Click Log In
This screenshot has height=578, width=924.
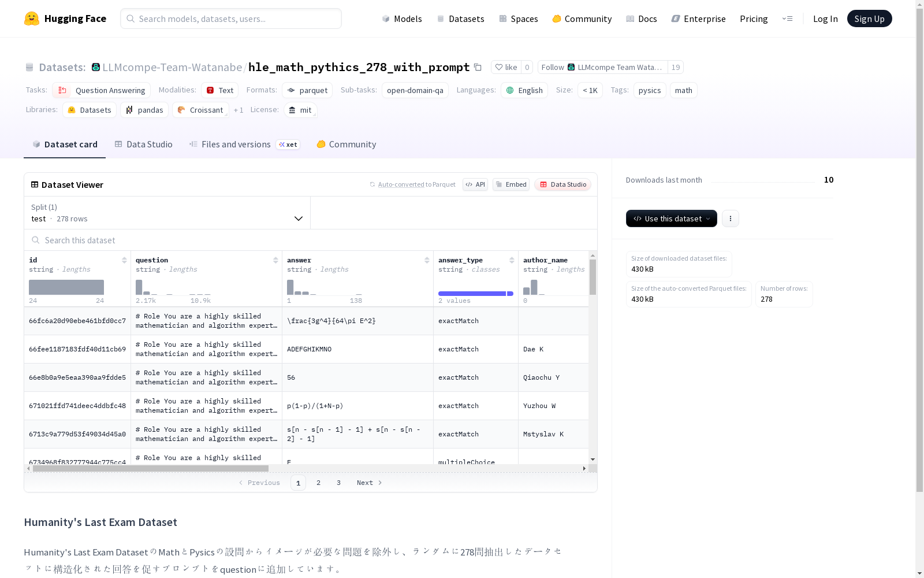[825, 18]
